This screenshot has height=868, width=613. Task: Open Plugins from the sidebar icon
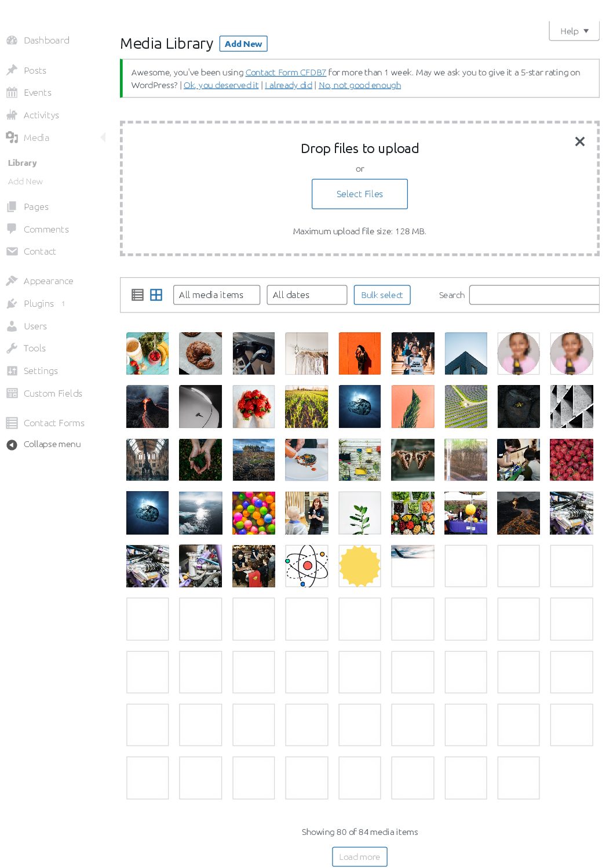[x=12, y=303]
